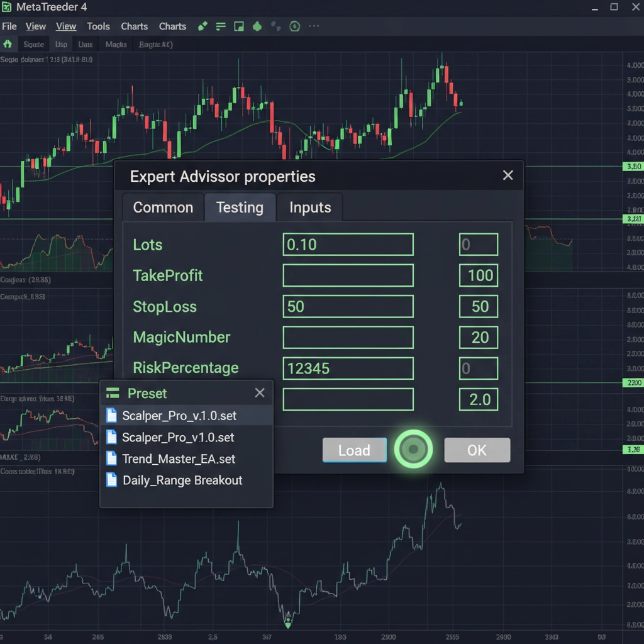Click the empty TakeProfit value field
644x644 pixels.
348,275
